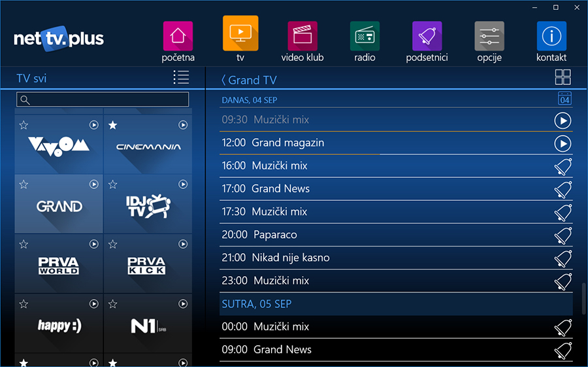
Task: Open opcije settings sliders icon
Action: click(x=489, y=36)
